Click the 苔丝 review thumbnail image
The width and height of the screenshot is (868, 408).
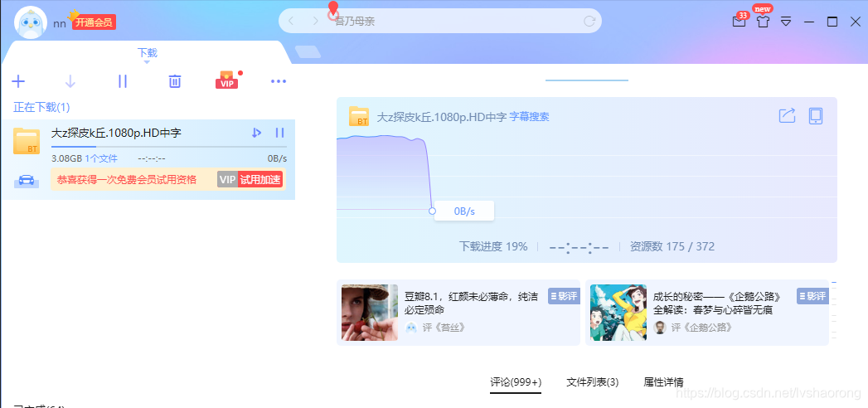click(370, 313)
